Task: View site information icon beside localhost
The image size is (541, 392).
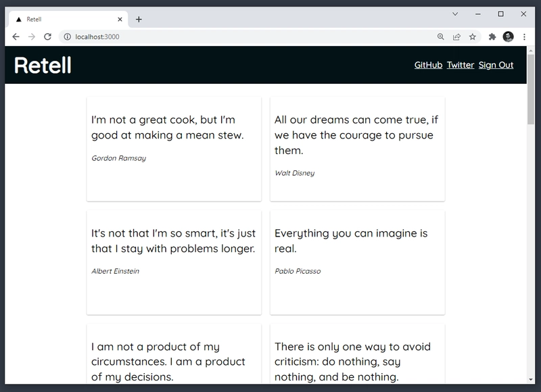Action: pos(67,36)
